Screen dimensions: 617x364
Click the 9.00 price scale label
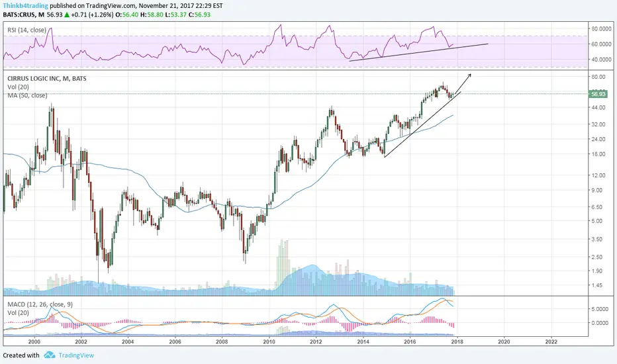click(597, 190)
